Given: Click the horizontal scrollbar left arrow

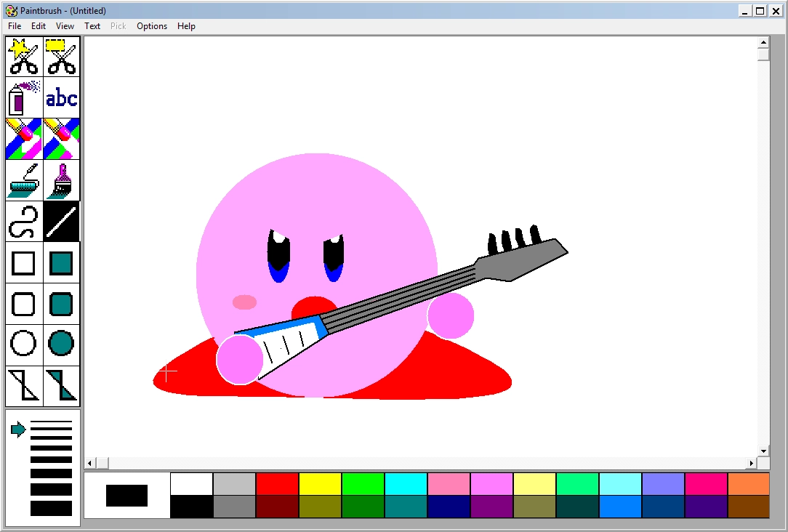Looking at the screenshot, I should tap(90, 463).
